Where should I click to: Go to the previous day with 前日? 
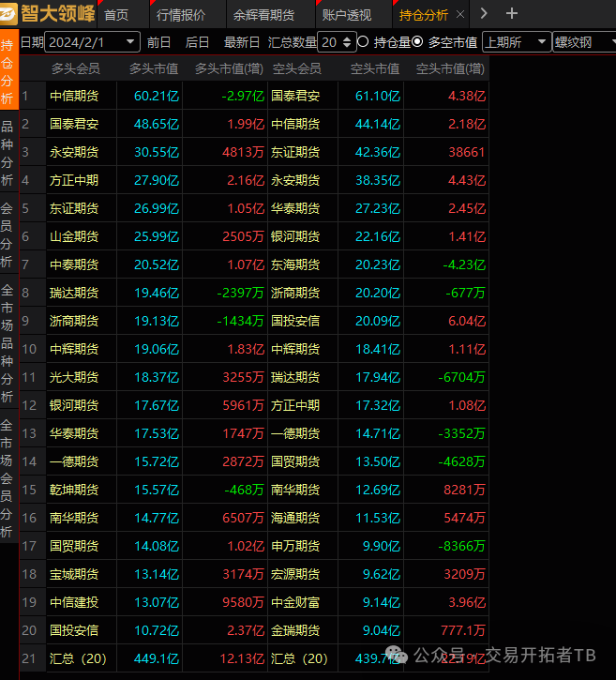tap(158, 42)
